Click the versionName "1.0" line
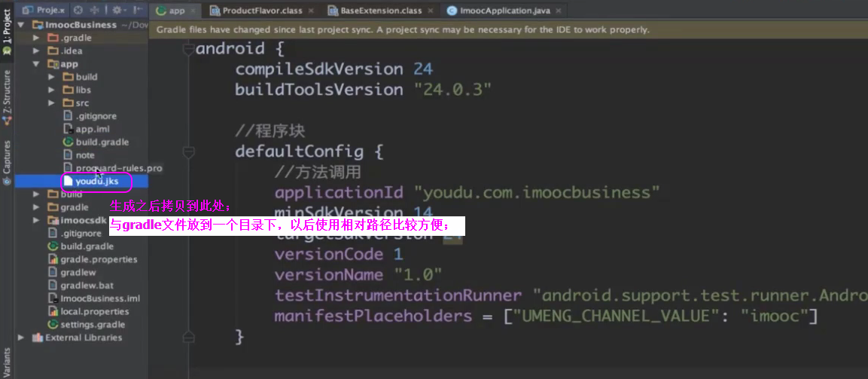 tap(358, 275)
